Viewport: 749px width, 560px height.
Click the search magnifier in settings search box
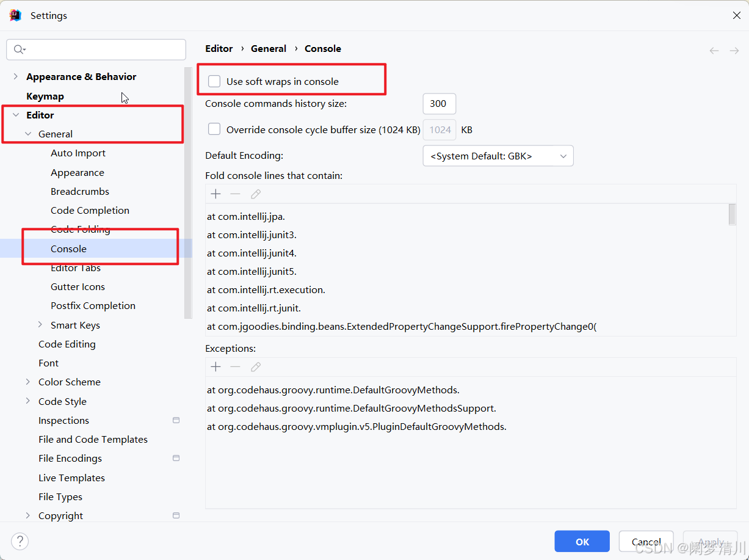coord(20,49)
